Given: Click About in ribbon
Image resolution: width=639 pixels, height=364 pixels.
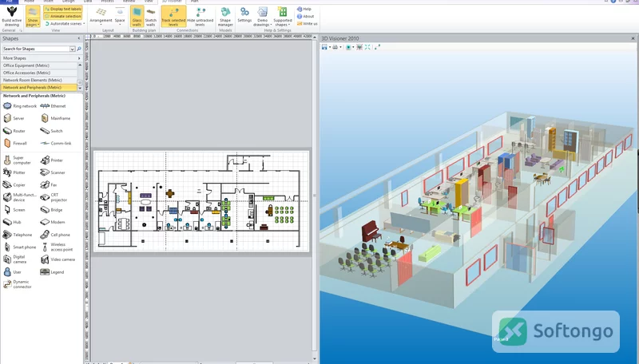Looking at the screenshot, I should 305,16.
